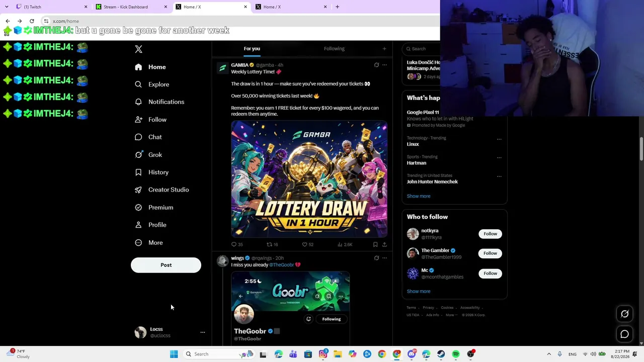Open volume control in system tray

[593, 354]
